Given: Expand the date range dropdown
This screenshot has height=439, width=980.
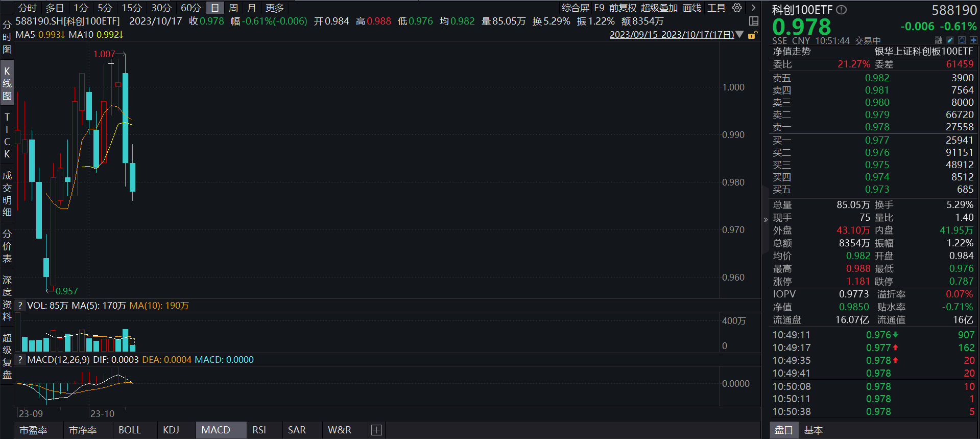Looking at the screenshot, I should click(x=739, y=35).
